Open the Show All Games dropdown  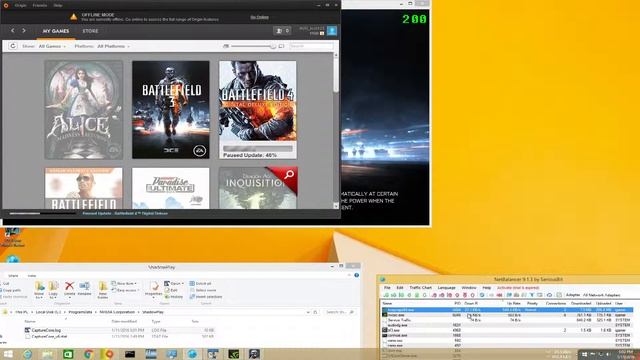pos(52,46)
